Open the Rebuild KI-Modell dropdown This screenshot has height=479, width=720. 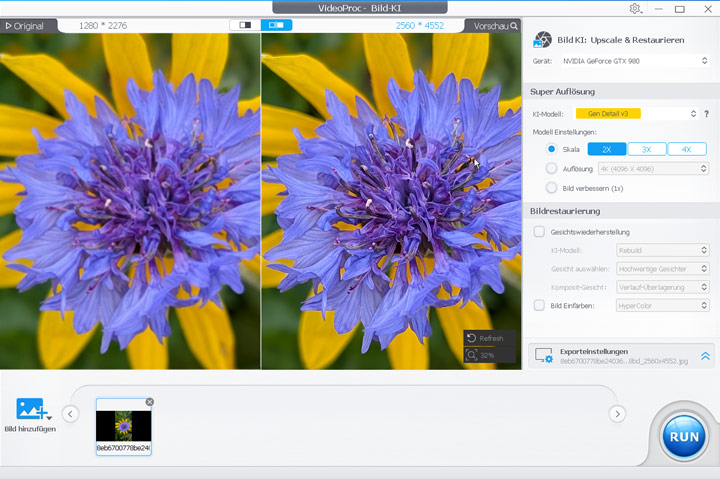(663, 250)
